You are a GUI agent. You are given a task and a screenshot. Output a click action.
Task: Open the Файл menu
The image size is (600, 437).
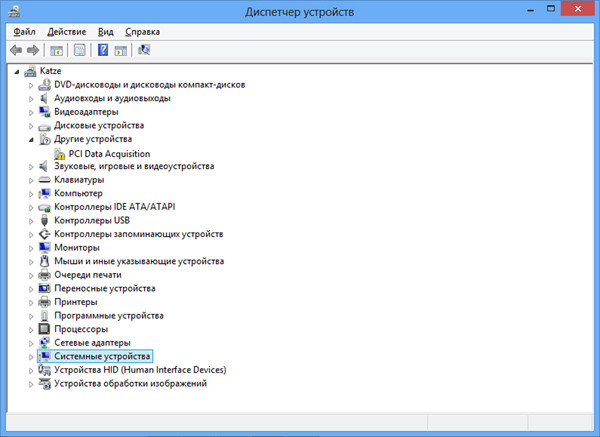point(25,31)
